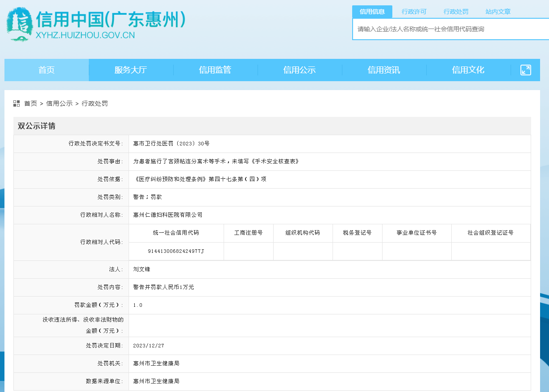Viewport: 549px width, 392px height.
Task: Select the 站内文章 search tab
Action: [x=498, y=12]
